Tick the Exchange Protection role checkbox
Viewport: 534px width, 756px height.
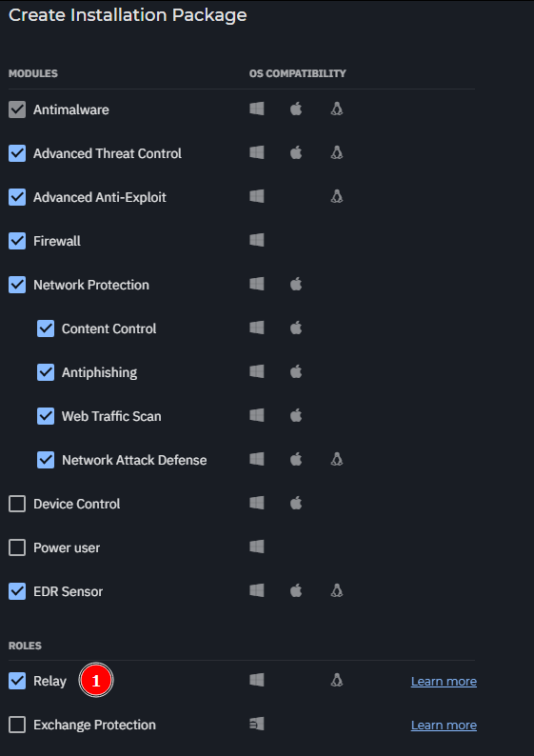point(17,725)
